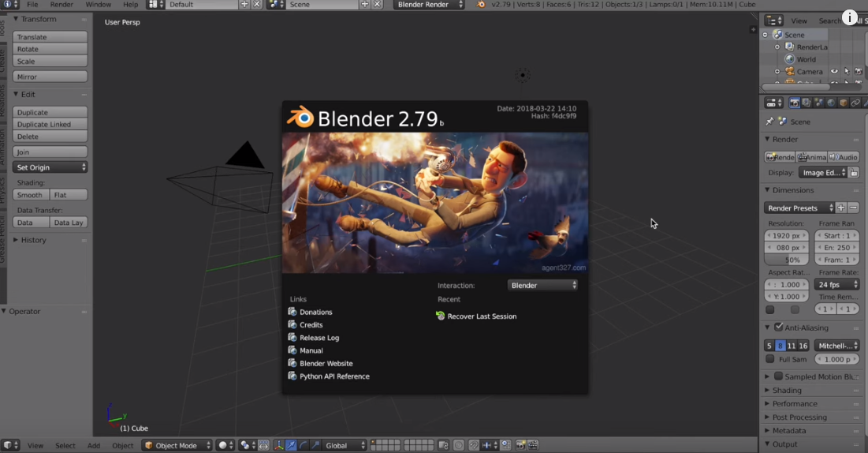Open the Object properties cube tab
The width and height of the screenshot is (868, 453).
(843, 103)
